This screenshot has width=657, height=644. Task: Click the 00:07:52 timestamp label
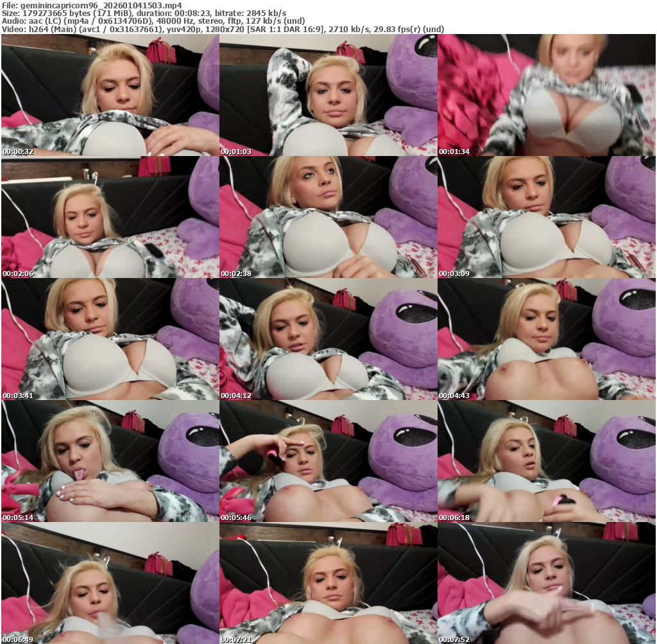(x=454, y=640)
